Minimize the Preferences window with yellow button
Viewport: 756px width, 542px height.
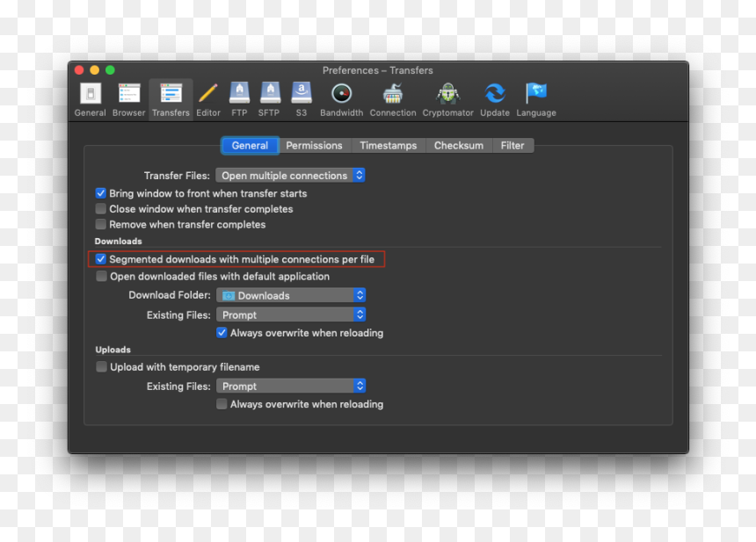click(95, 70)
